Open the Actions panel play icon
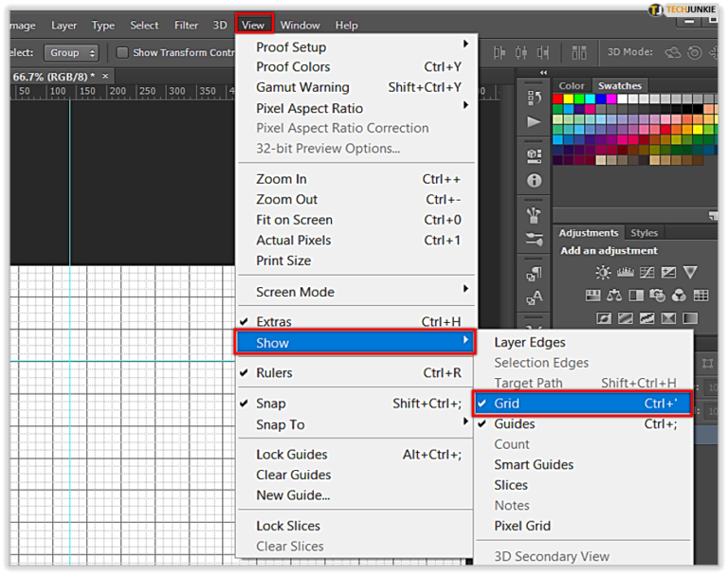 [x=534, y=122]
